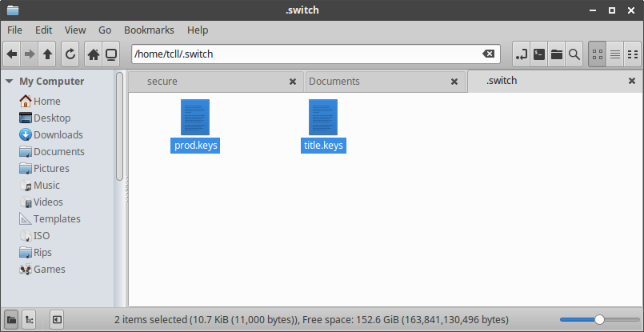
Task: Switch to compact view
Action: click(x=633, y=54)
